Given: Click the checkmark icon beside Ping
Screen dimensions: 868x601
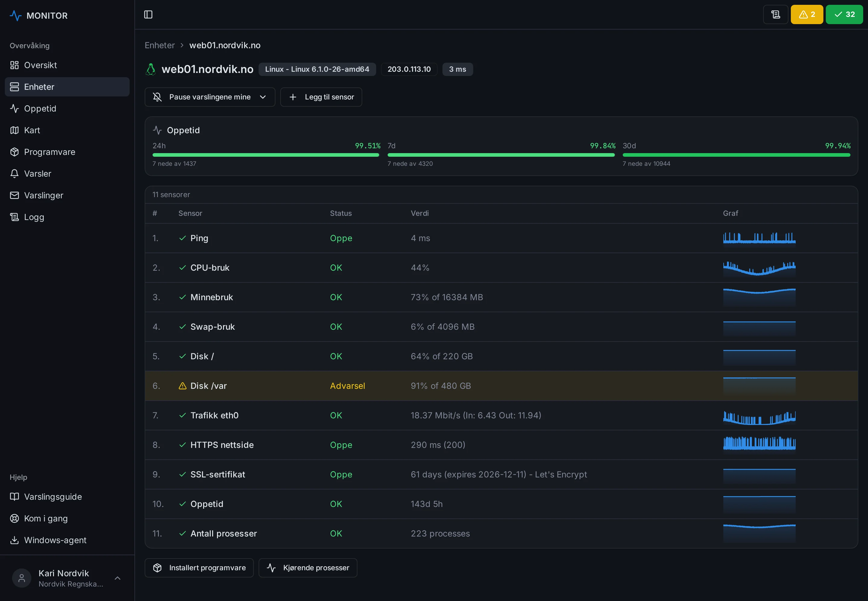Looking at the screenshot, I should 182,238.
